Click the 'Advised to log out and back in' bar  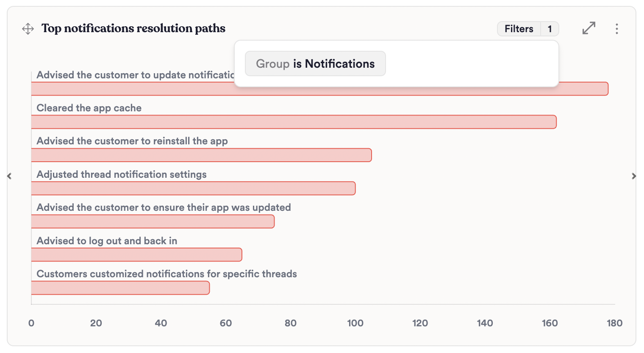tap(136, 254)
